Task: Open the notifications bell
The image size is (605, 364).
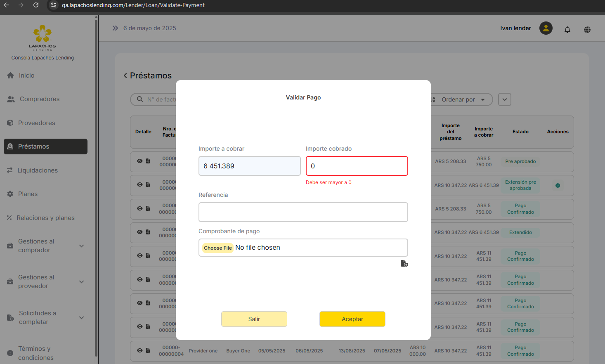Action: 567,29
